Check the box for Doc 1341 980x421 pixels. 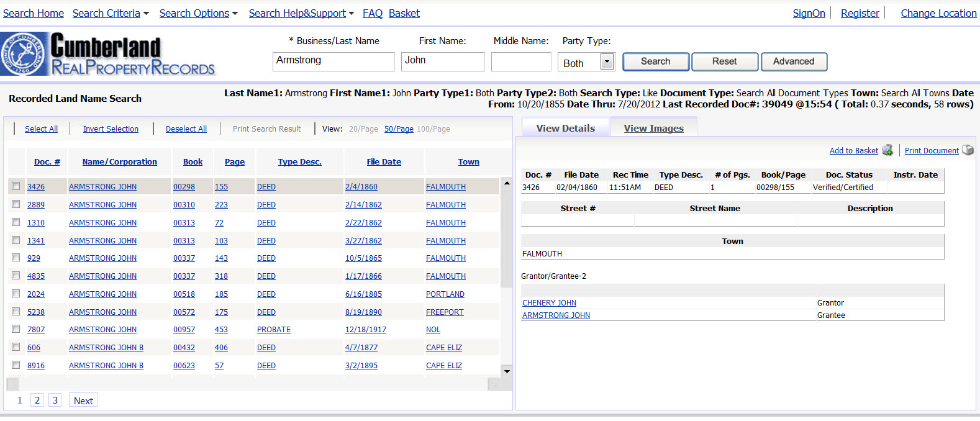(x=16, y=240)
